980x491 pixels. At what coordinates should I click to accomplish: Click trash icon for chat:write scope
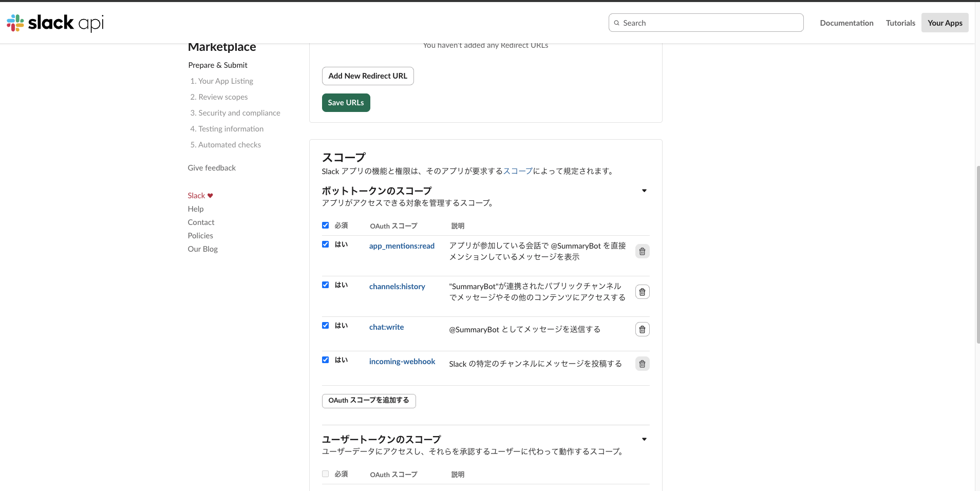point(642,329)
